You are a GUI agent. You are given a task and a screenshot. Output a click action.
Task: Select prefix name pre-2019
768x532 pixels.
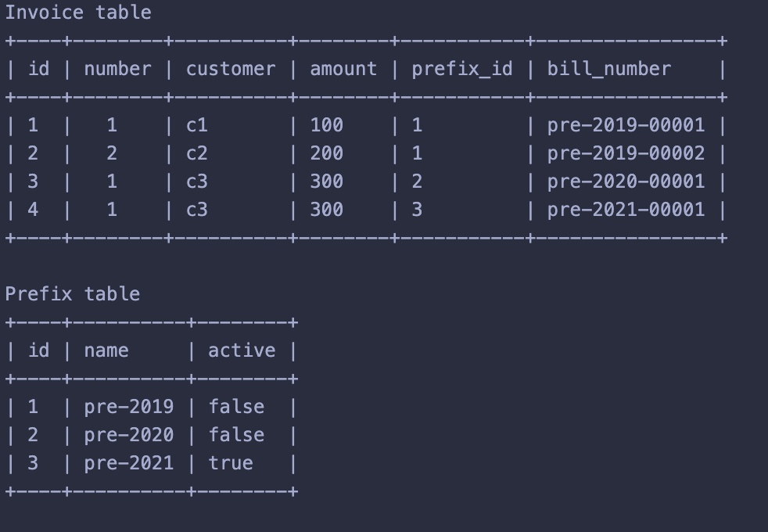129,407
